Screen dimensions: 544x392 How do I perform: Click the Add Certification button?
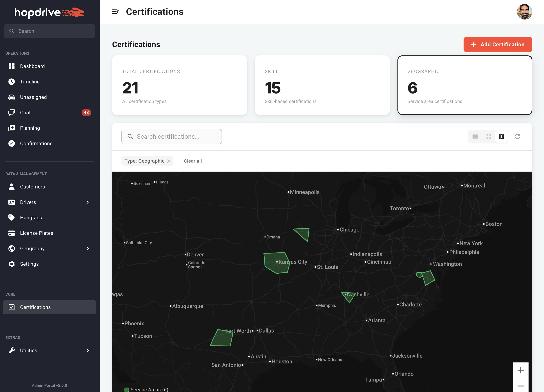497,45
